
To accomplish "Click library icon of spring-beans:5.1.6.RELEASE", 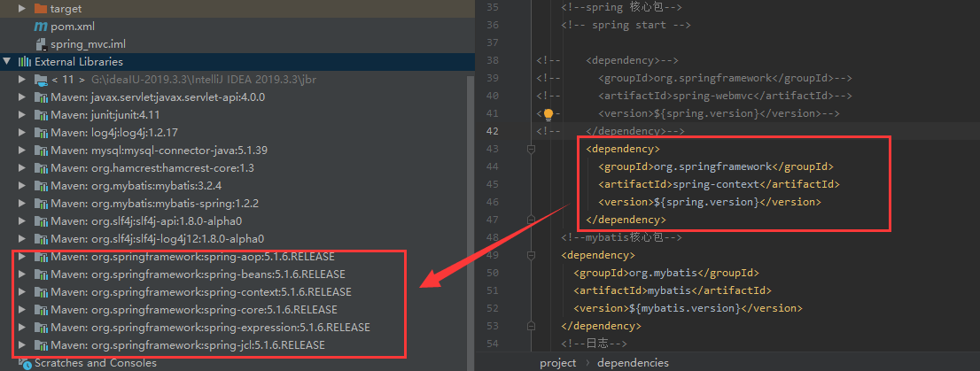I will click(41, 274).
